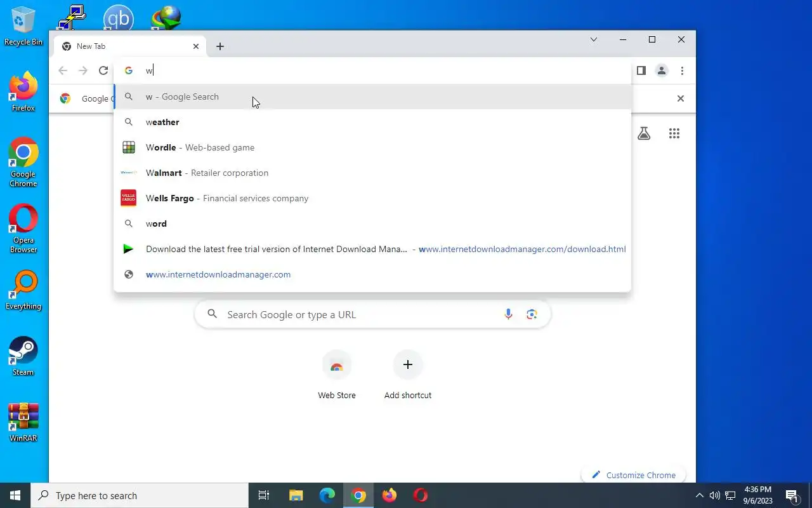Choose the weather suggestion
Viewport: 812px width, 508px height.
(x=372, y=122)
